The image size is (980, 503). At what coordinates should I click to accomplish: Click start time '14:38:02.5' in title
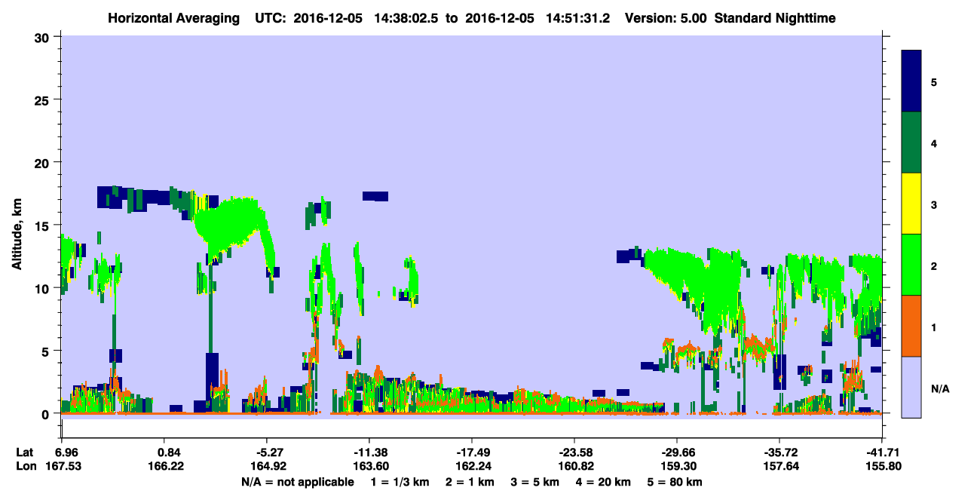(407, 18)
